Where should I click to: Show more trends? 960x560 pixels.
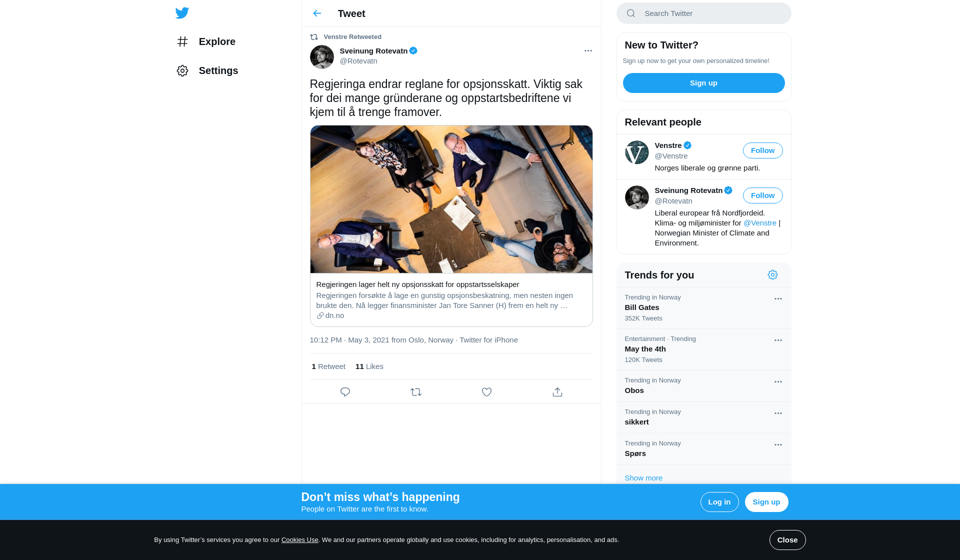tap(643, 478)
